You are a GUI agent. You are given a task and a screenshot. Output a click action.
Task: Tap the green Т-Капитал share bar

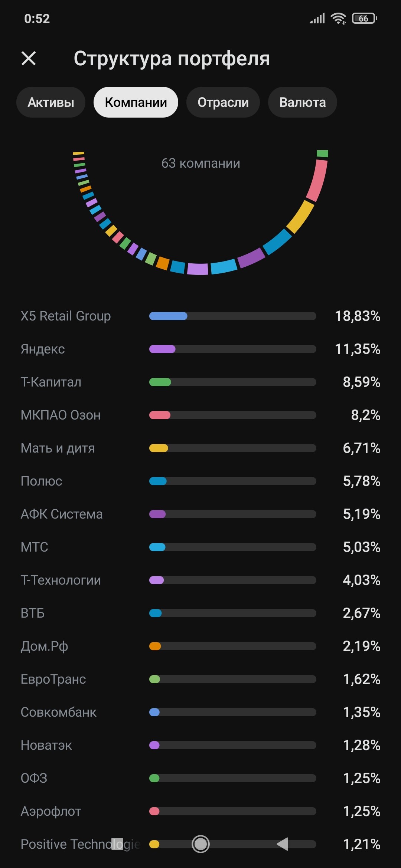pos(160,382)
